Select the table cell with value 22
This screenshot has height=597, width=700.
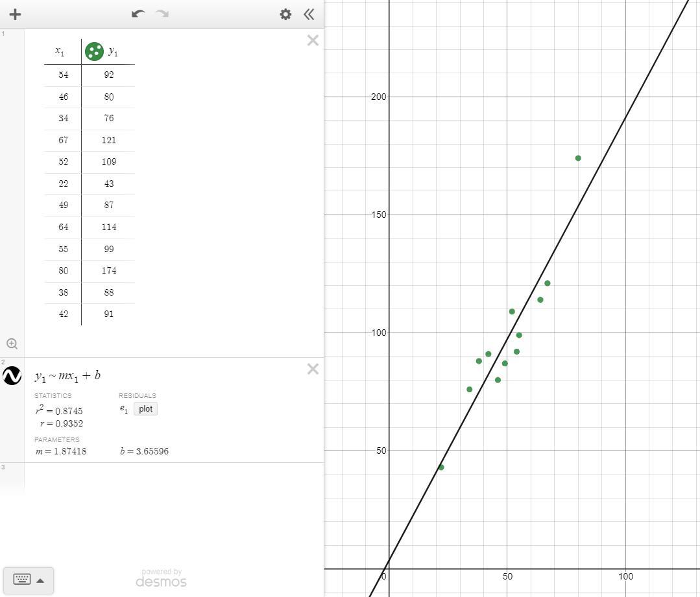[63, 183]
